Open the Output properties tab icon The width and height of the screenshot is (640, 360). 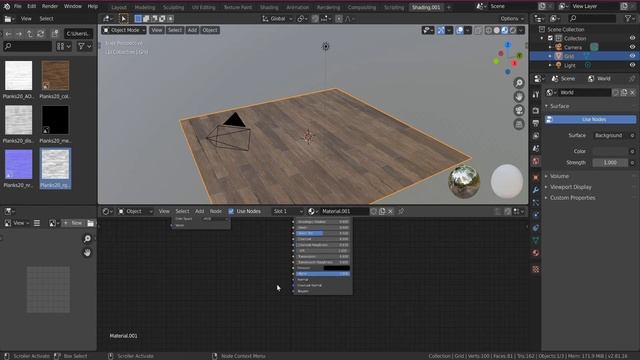(x=536, y=123)
